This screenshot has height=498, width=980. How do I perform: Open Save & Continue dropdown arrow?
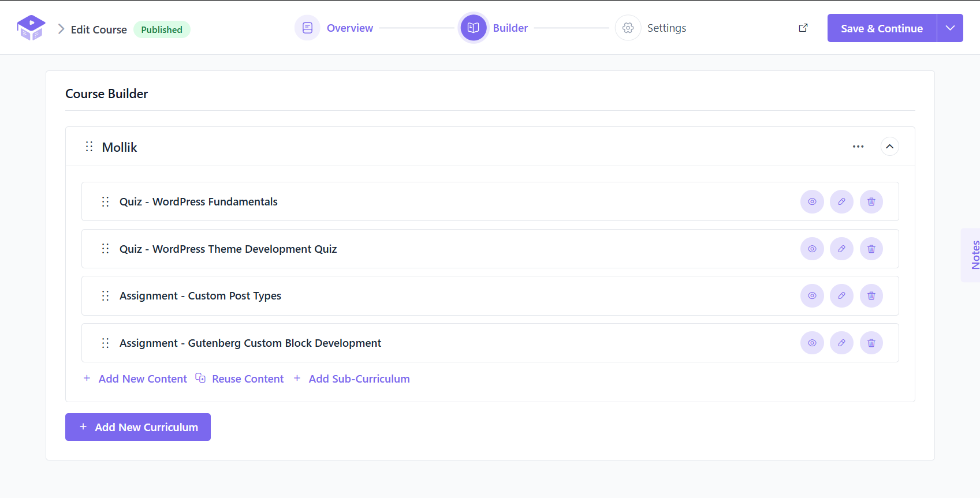point(950,28)
